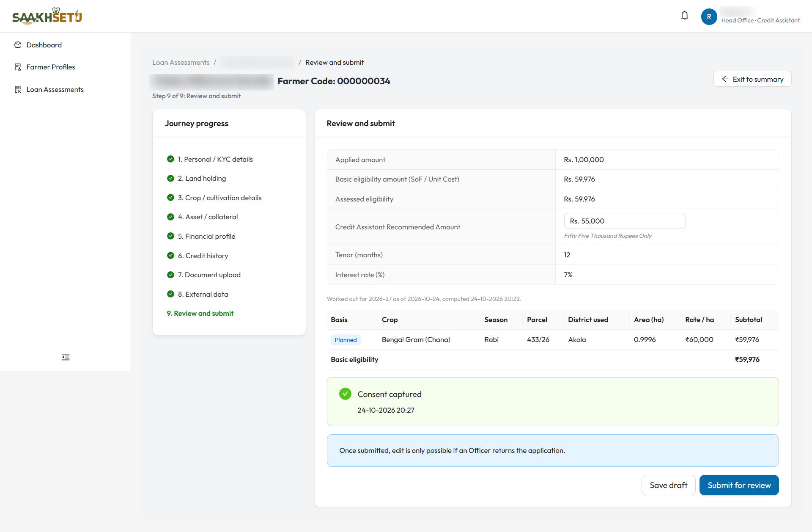The width and height of the screenshot is (812, 532).
Task: Open the user avatar R menu
Action: [709, 17]
